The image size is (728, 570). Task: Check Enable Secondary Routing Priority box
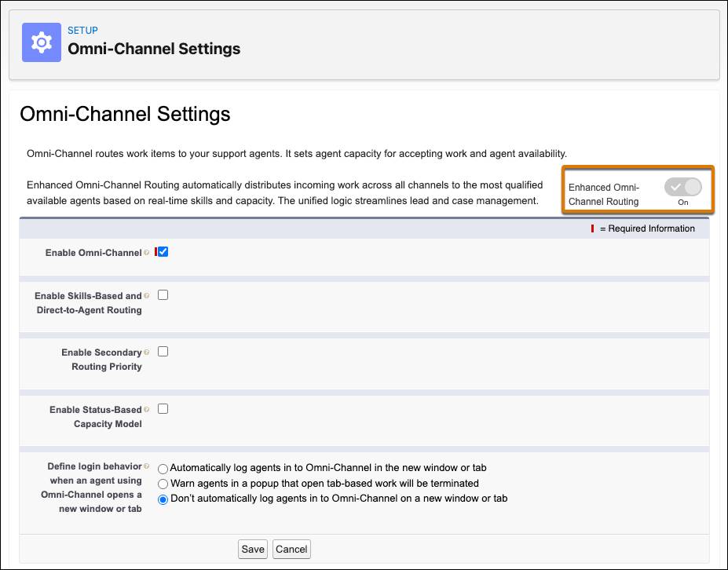pos(163,352)
